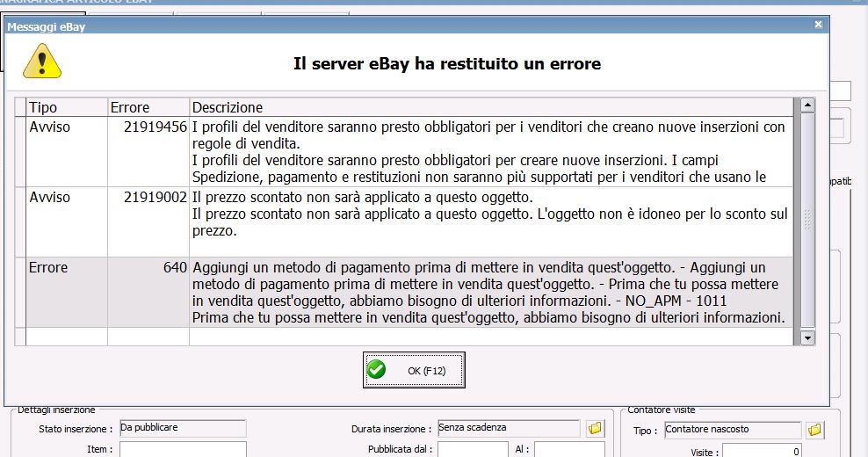Click description about metodo di pagamento

pos(492,292)
